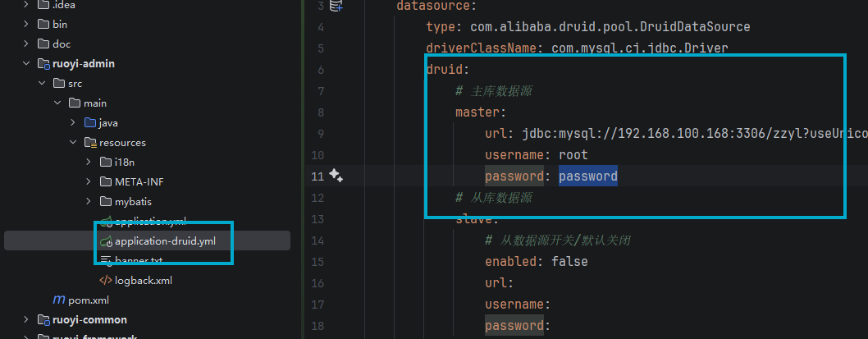
Task: Click the Maven icon of pom.xml
Action: click(59, 300)
